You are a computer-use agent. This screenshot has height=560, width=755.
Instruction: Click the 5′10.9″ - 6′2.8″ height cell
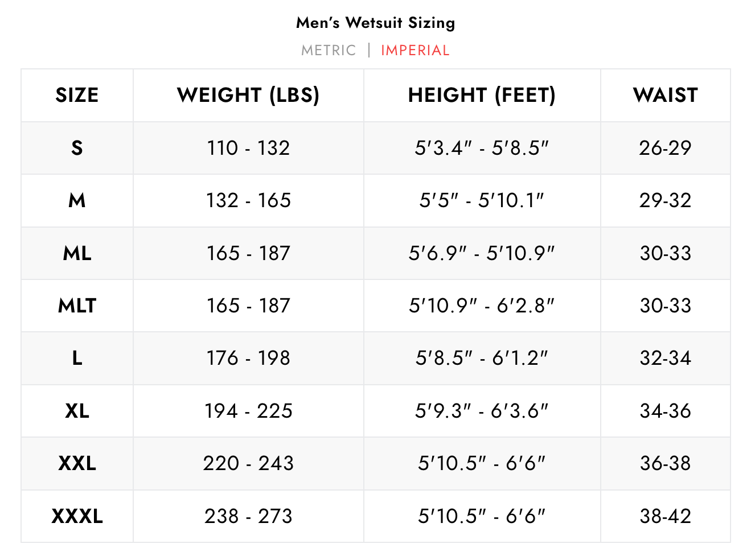tap(482, 306)
